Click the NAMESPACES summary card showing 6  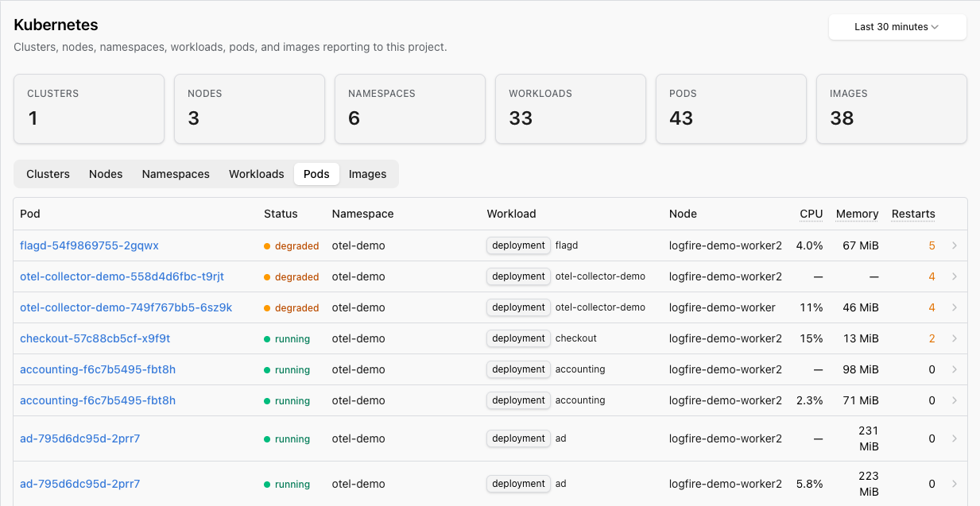pyautogui.click(x=410, y=109)
